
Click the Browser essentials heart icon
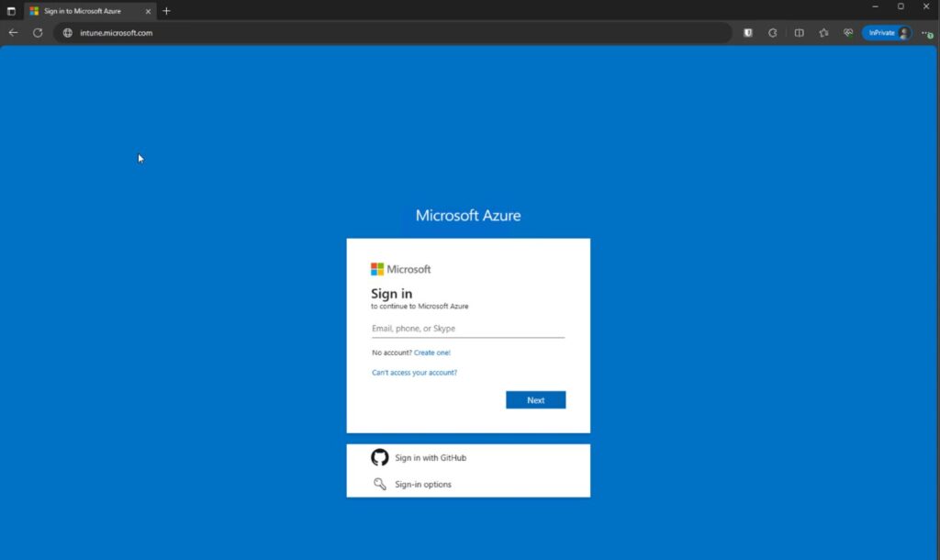pyautogui.click(x=848, y=32)
